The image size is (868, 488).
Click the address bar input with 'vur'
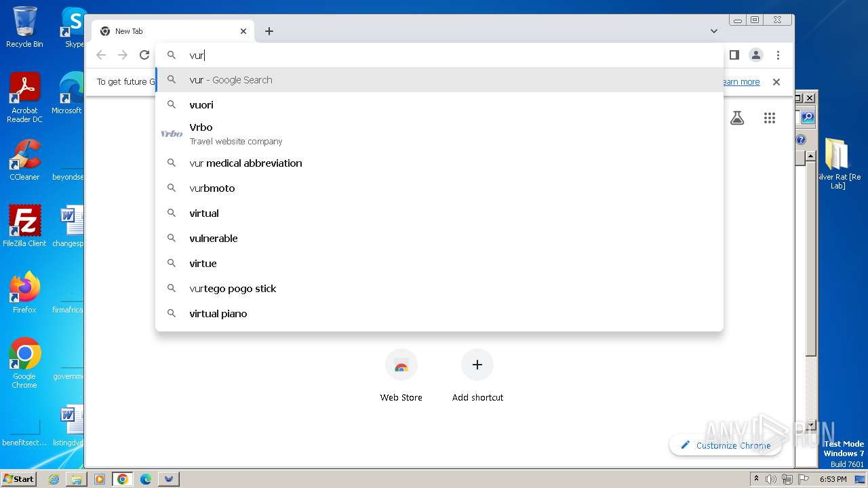[x=439, y=55]
